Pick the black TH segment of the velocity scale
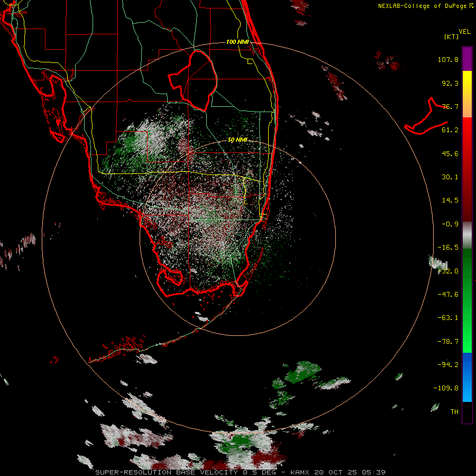 [467, 413]
